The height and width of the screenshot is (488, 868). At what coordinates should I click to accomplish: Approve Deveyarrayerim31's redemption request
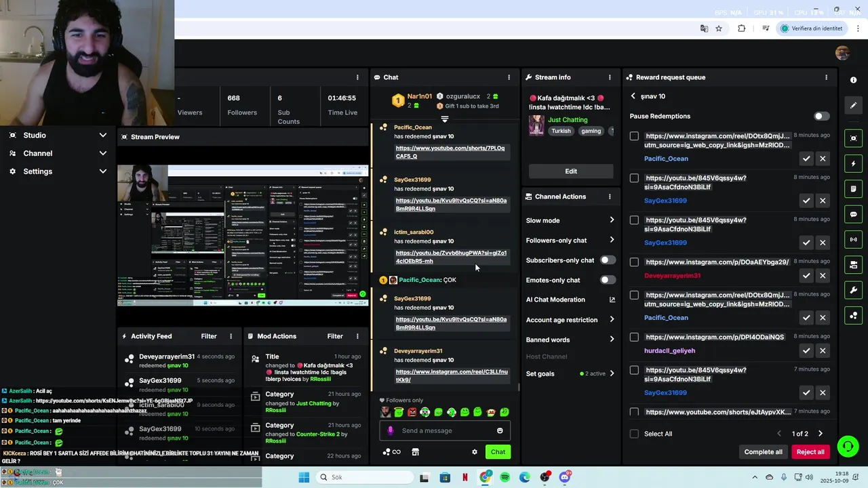click(x=806, y=276)
